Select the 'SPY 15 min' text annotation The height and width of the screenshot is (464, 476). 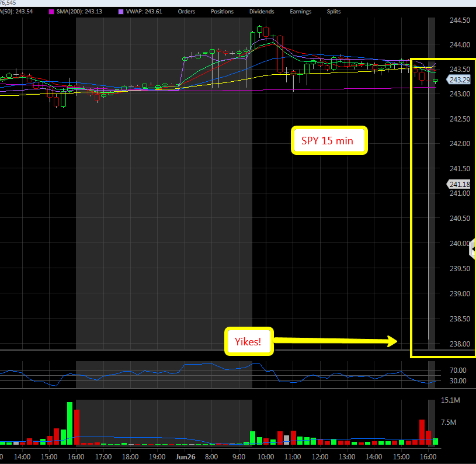pos(329,140)
